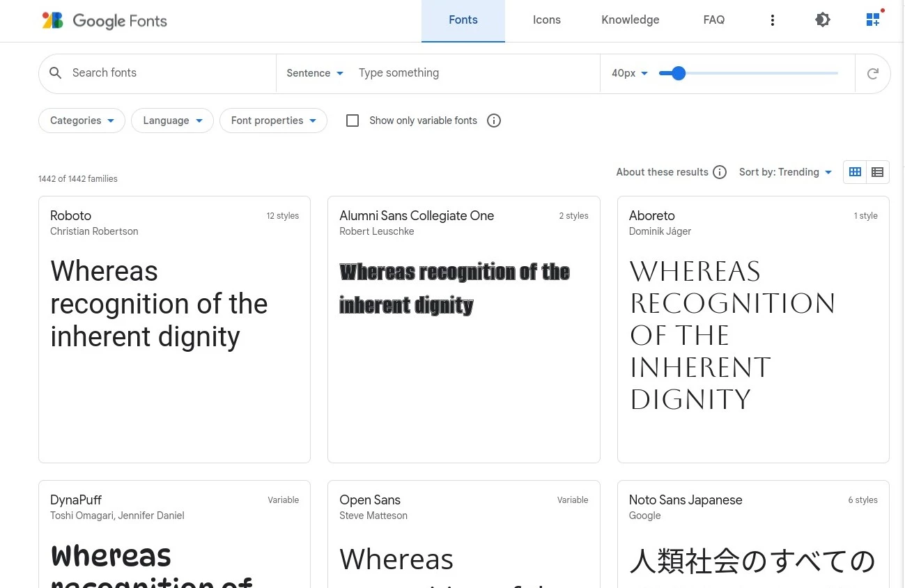Switch to list view layout

click(877, 172)
